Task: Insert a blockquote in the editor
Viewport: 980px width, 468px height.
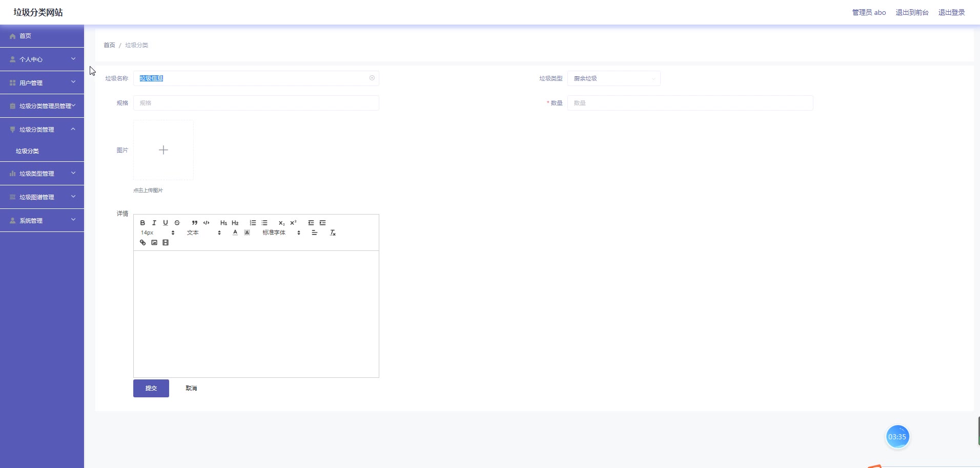Action: point(195,223)
